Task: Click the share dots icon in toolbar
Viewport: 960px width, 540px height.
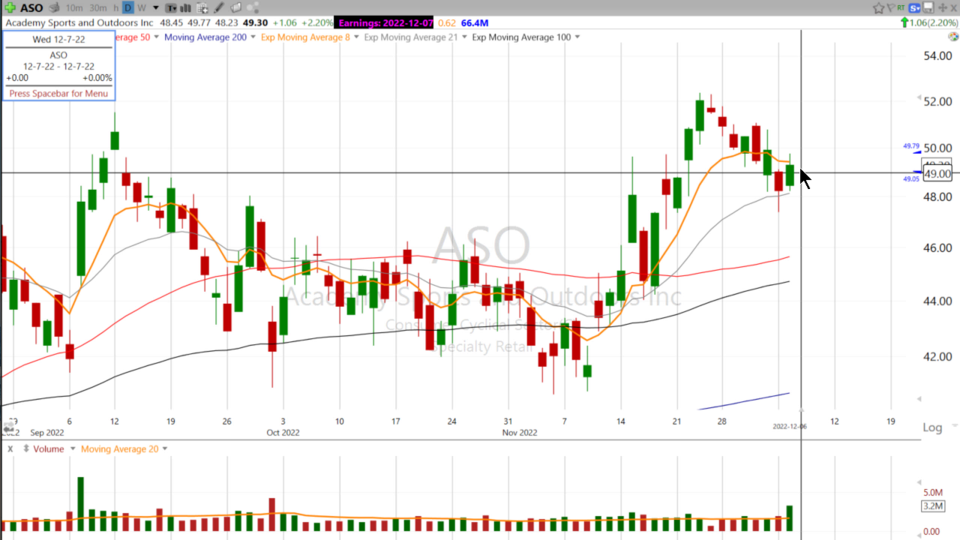Action: coord(253,8)
